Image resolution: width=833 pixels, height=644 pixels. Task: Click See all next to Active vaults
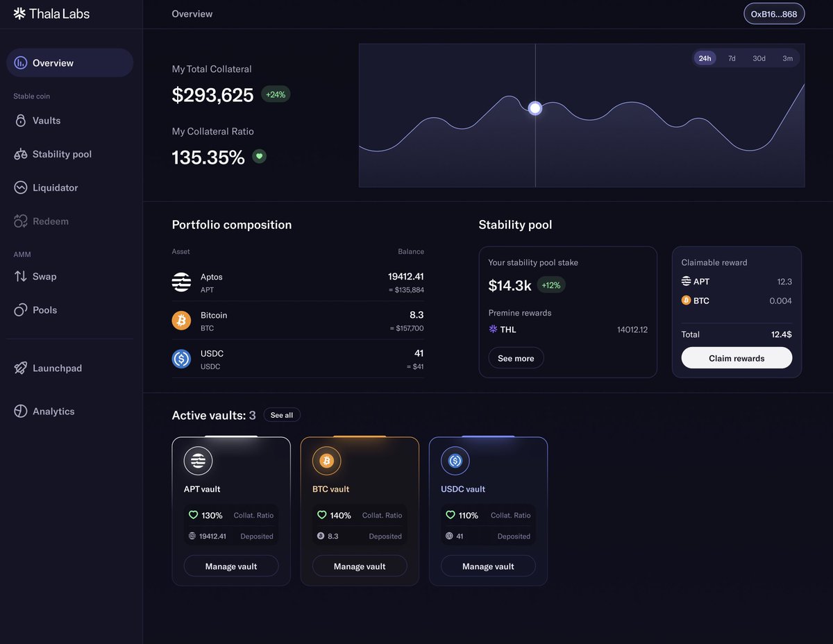(x=282, y=415)
